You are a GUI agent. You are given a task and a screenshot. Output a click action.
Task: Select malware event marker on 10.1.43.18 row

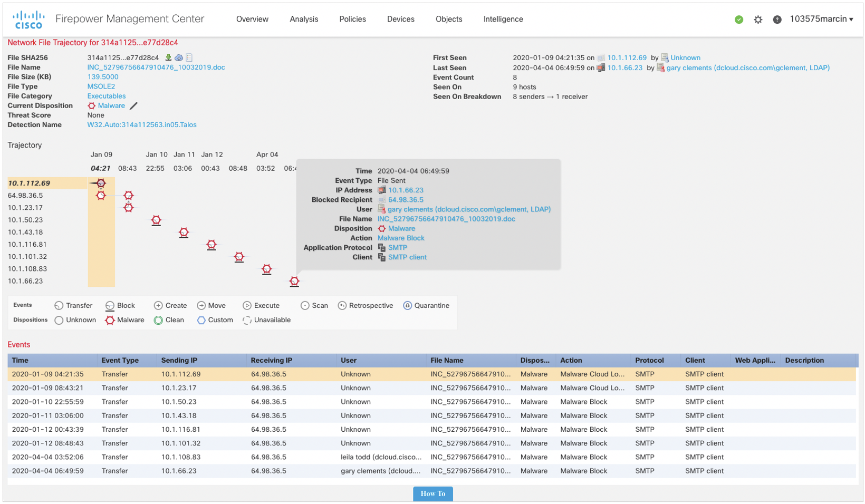(x=184, y=232)
